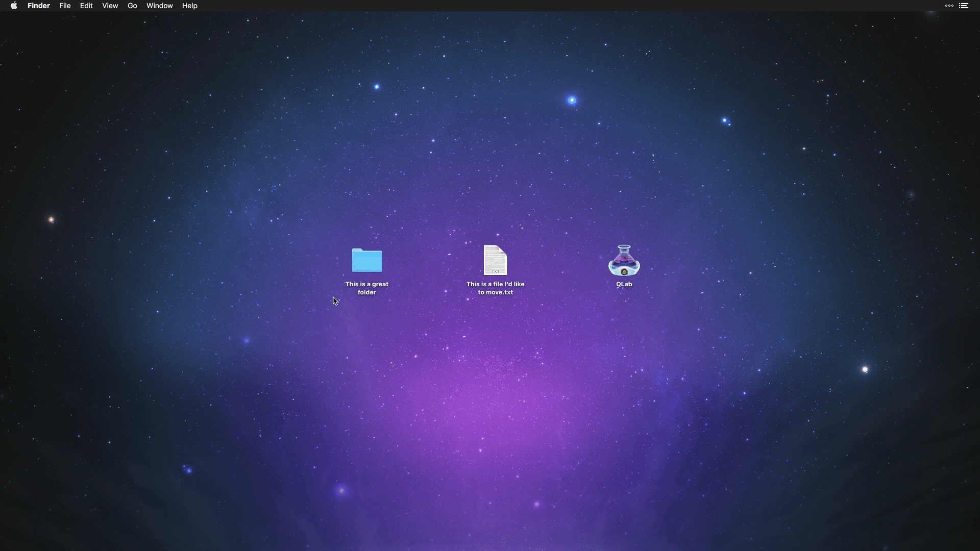
Task: Click the "This is a file I'd like to move.txt" label
Action: tap(495, 288)
